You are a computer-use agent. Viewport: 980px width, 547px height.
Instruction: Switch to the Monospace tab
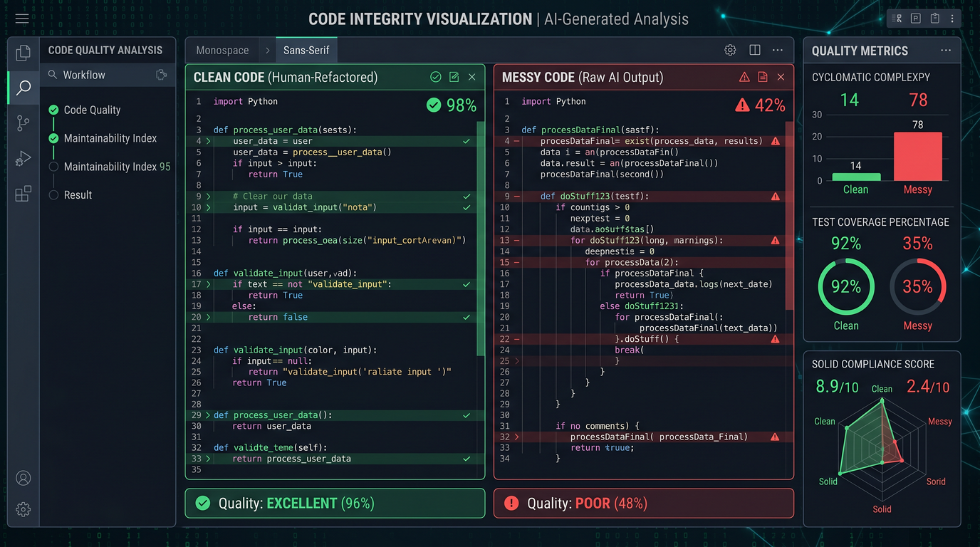coord(222,51)
